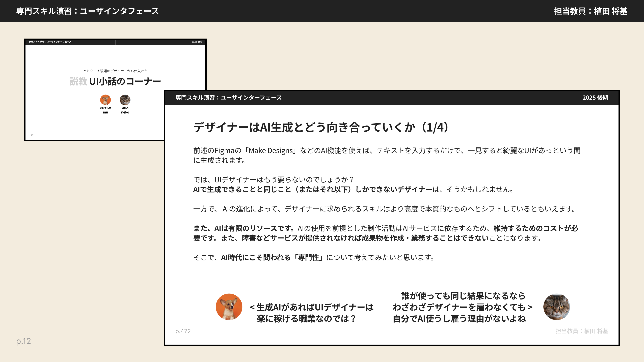Click the cat's line 自分でAI使うし雇う理由がないよね

459,319
